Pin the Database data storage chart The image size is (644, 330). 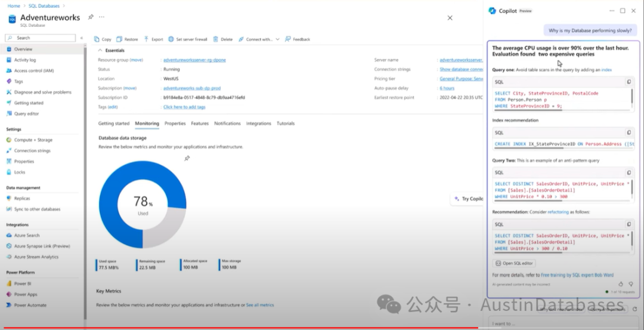(187, 158)
